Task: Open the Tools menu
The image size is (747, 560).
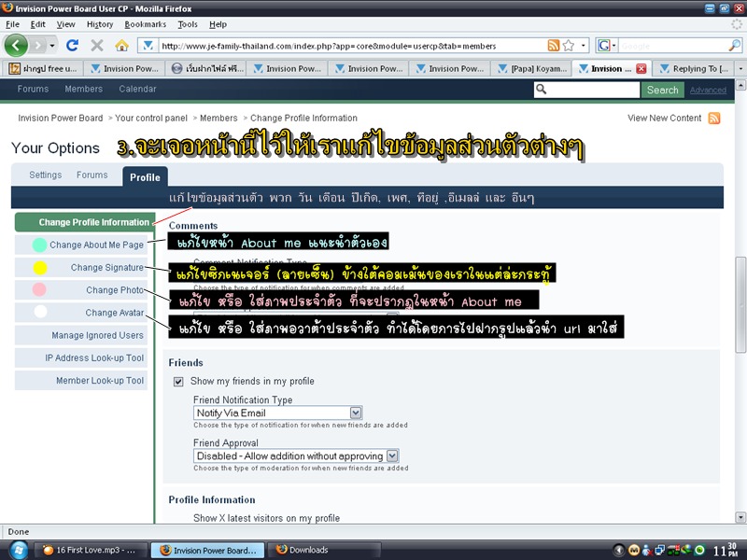Action: [188, 24]
